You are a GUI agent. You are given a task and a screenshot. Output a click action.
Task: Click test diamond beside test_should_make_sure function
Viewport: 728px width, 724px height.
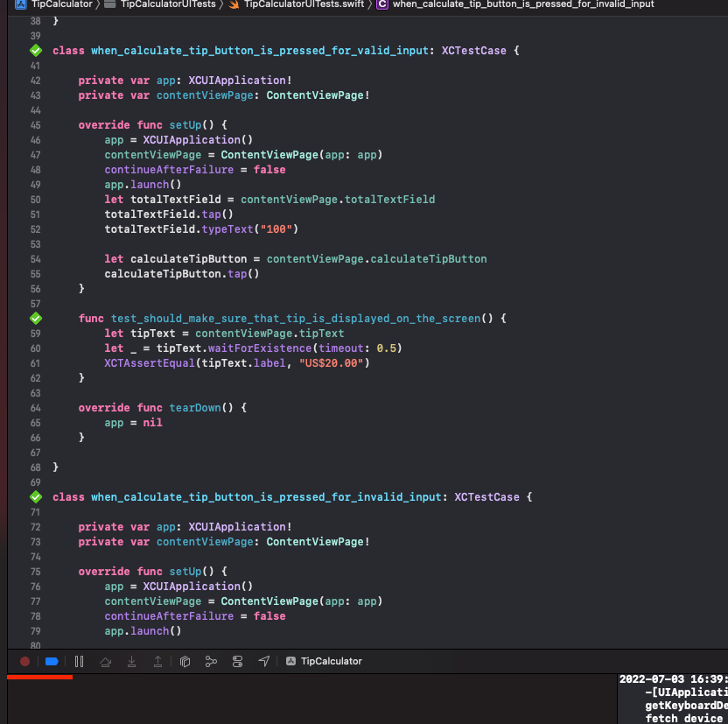36,319
